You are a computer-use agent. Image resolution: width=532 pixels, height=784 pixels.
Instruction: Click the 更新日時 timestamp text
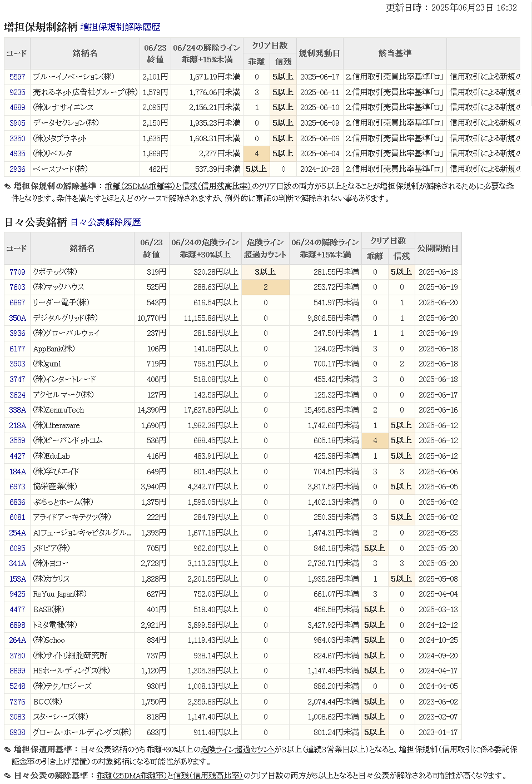click(x=451, y=8)
